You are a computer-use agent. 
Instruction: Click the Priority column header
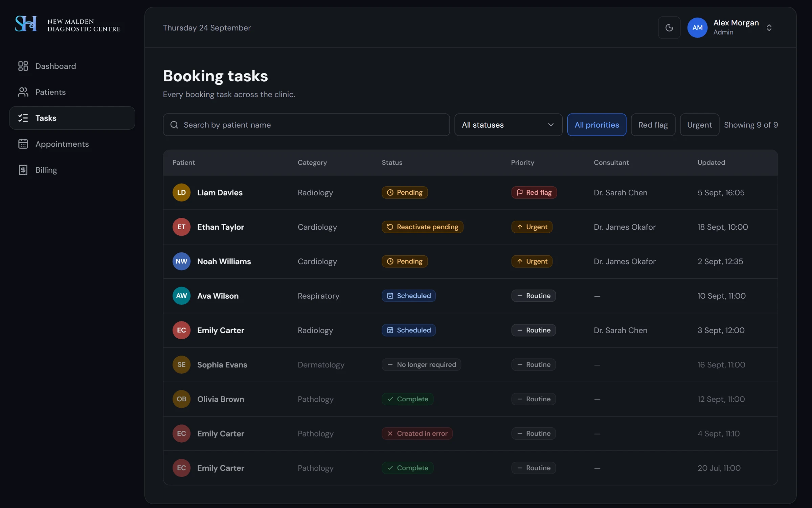click(x=522, y=163)
